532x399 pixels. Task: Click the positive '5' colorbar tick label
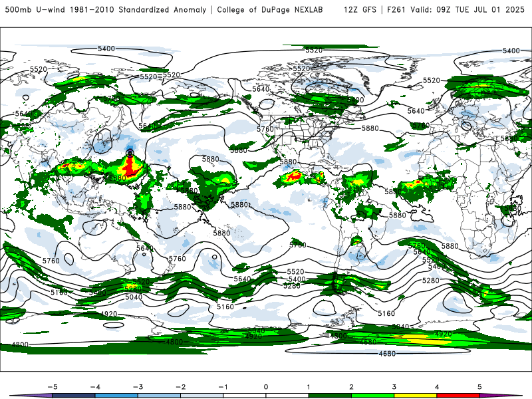[x=479, y=387]
